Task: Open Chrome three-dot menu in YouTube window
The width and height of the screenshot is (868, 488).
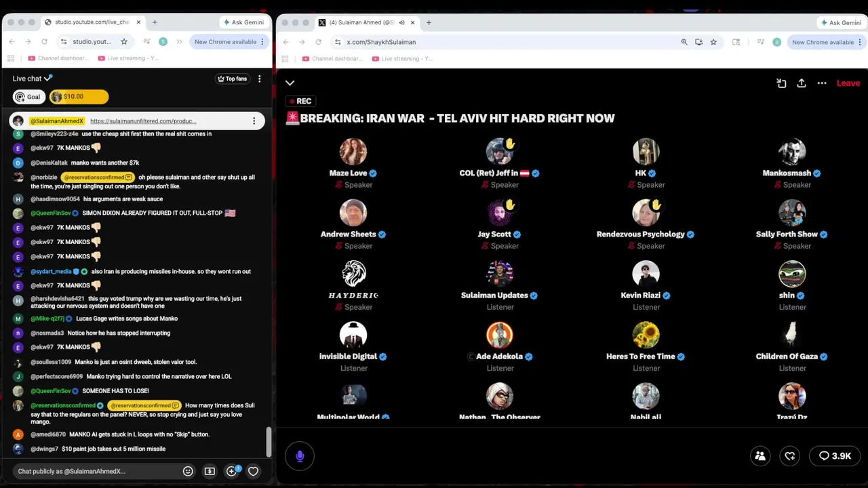Action: pyautogui.click(x=263, y=42)
